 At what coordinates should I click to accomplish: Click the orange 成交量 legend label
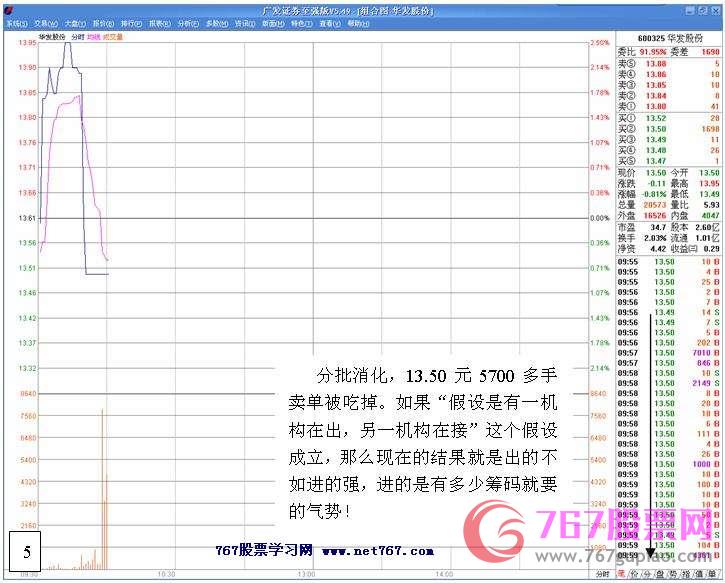tap(113, 37)
